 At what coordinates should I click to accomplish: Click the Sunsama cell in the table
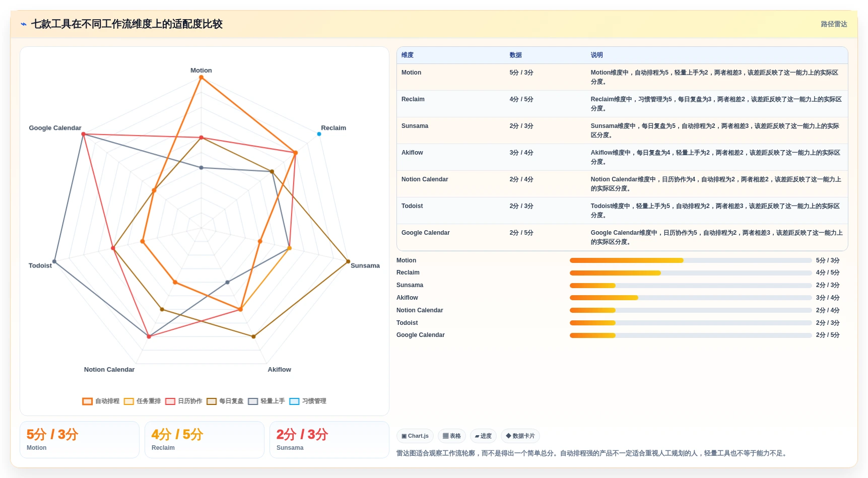pyautogui.click(x=415, y=126)
